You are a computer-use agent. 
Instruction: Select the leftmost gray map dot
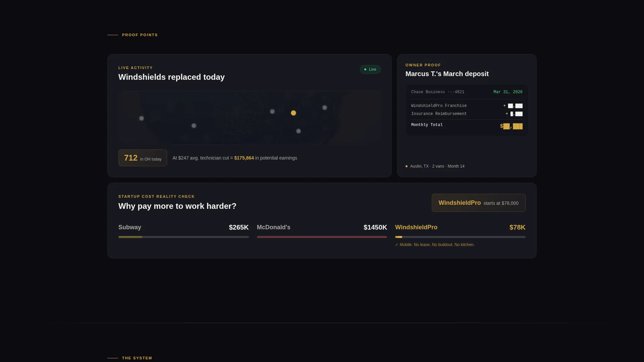(x=142, y=118)
